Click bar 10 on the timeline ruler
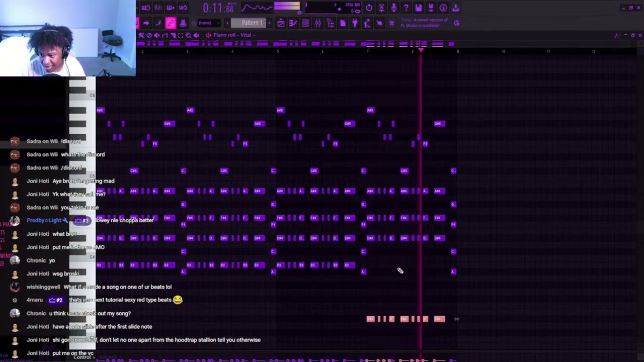This screenshot has height=362, width=644. coord(503,51)
